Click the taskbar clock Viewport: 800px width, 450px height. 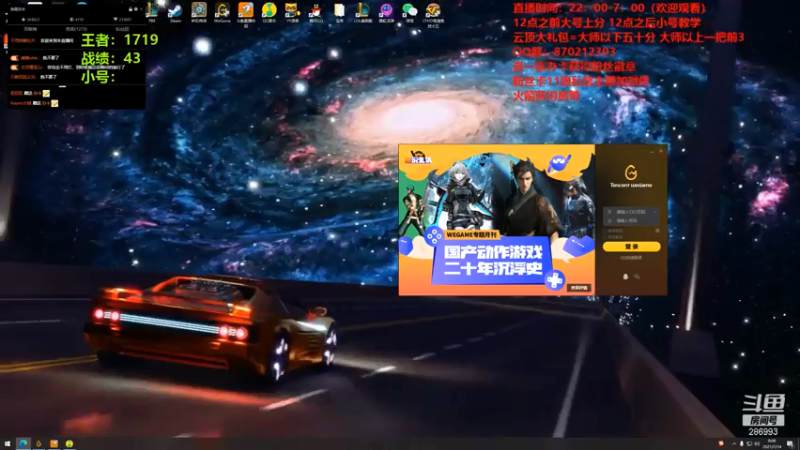coord(772,444)
